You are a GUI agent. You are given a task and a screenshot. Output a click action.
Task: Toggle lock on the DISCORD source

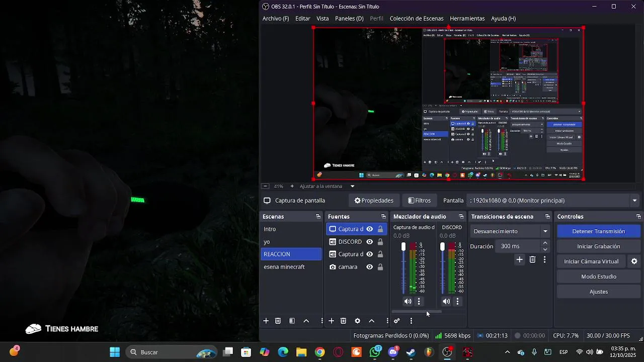[380, 242]
